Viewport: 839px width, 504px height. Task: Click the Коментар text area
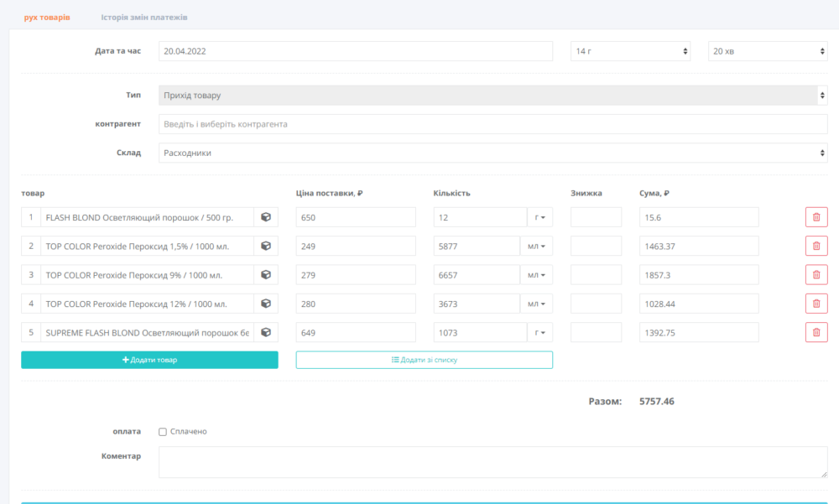pos(492,462)
